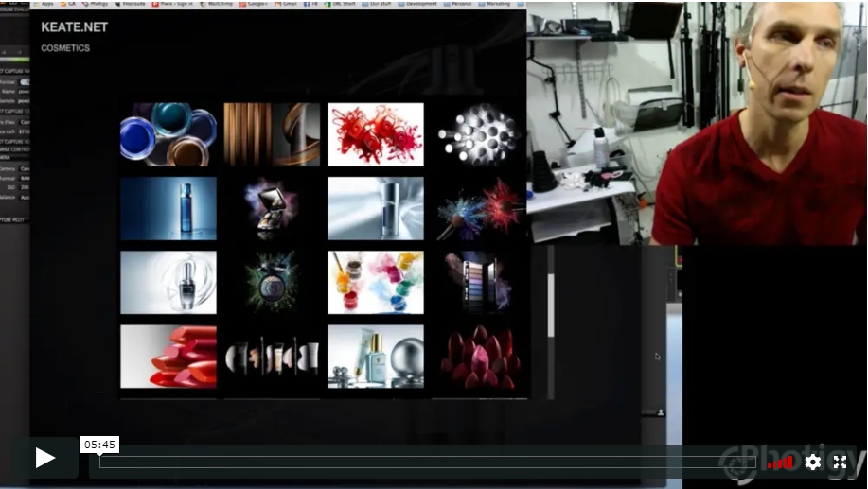Open brown hair strands thumbnail
The width and height of the screenshot is (868, 489).
(x=272, y=134)
